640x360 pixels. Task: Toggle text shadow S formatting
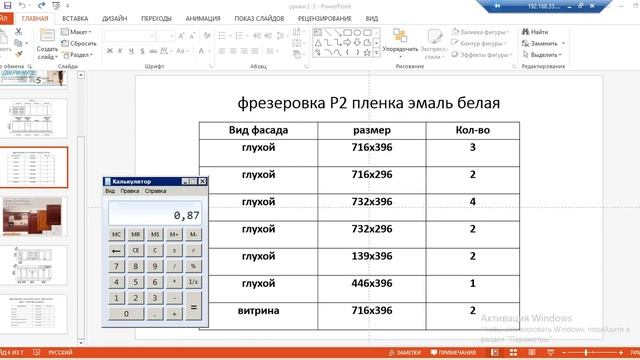(x=142, y=51)
